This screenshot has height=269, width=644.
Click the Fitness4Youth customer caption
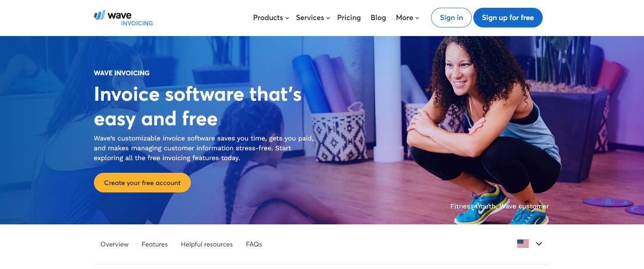pyautogui.click(x=500, y=206)
